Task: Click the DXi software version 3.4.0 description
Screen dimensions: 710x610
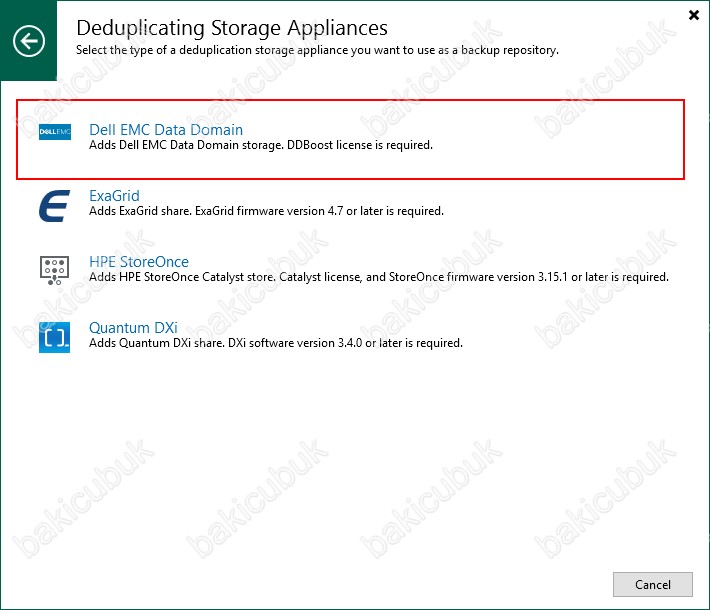Action: (276, 343)
